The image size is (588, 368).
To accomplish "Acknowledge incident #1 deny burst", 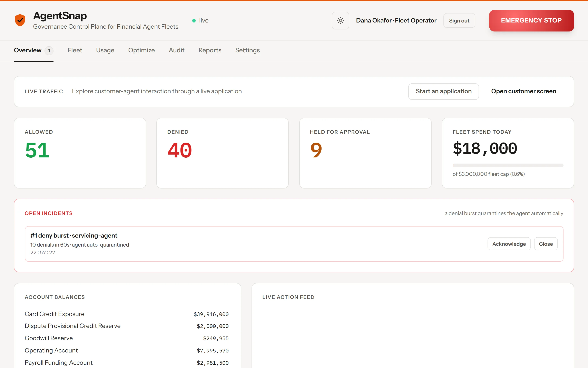I will click(x=509, y=244).
